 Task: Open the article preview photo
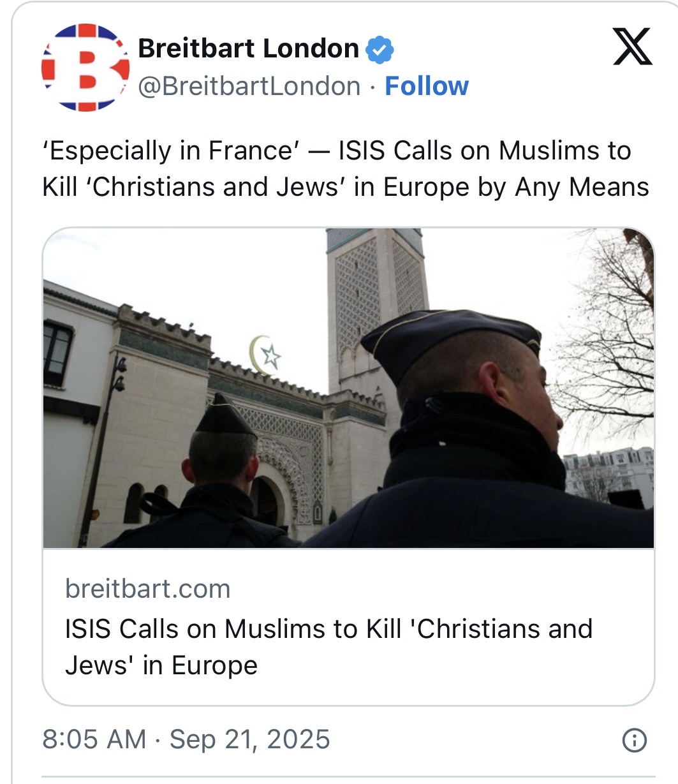pyautogui.click(x=348, y=388)
